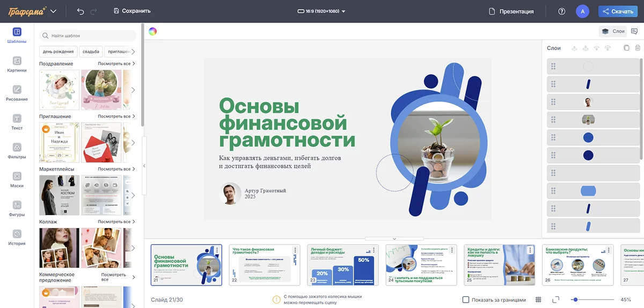Click the Артур Грамотный name text on canvas
The height and width of the screenshot is (308, 644).
pos(265,190)
